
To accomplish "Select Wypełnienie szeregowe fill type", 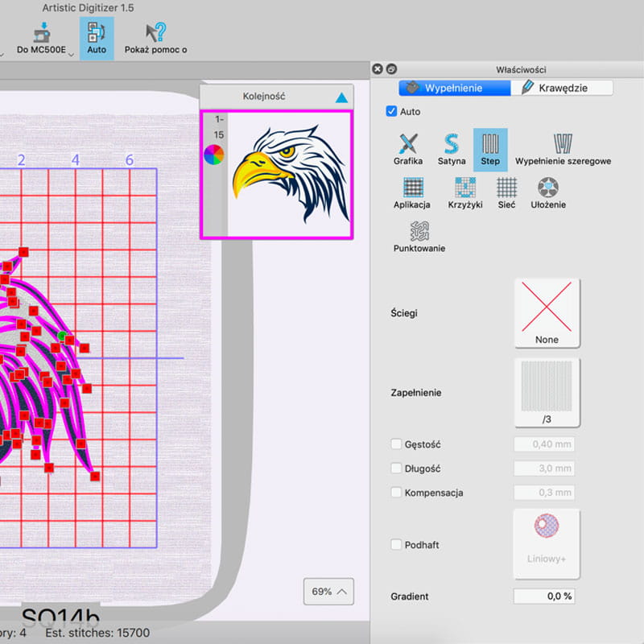I will (x=563, y=149).
